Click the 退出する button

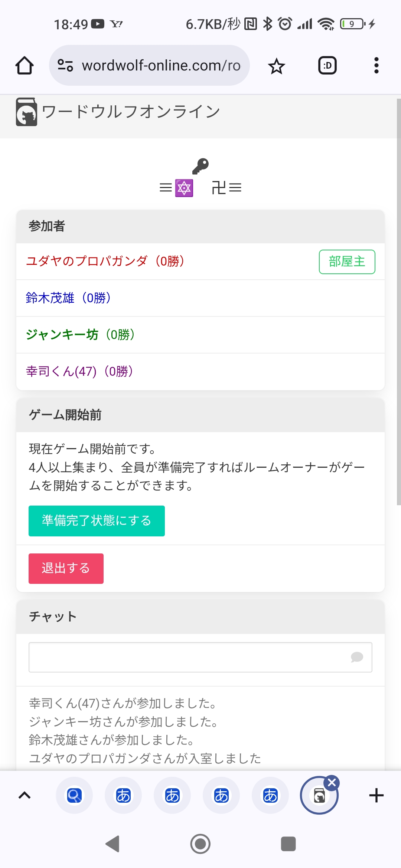pos(66,569)
